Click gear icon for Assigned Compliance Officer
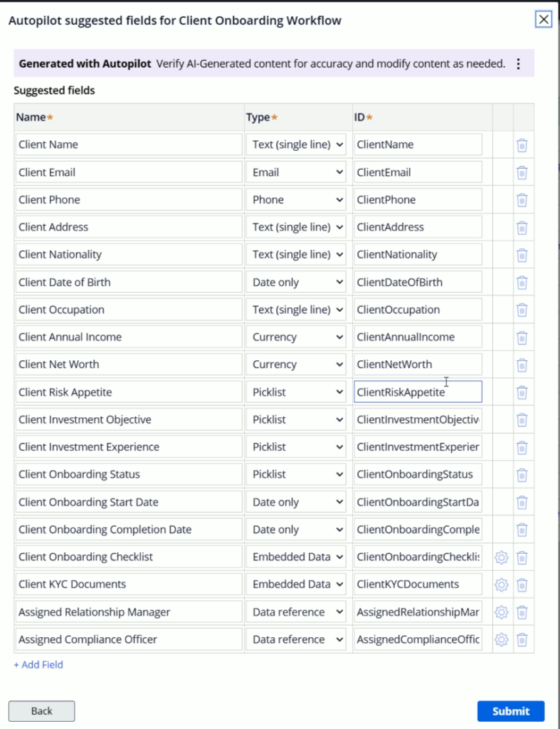The width and height of the screenshot is (560, 729). point(502,639)
